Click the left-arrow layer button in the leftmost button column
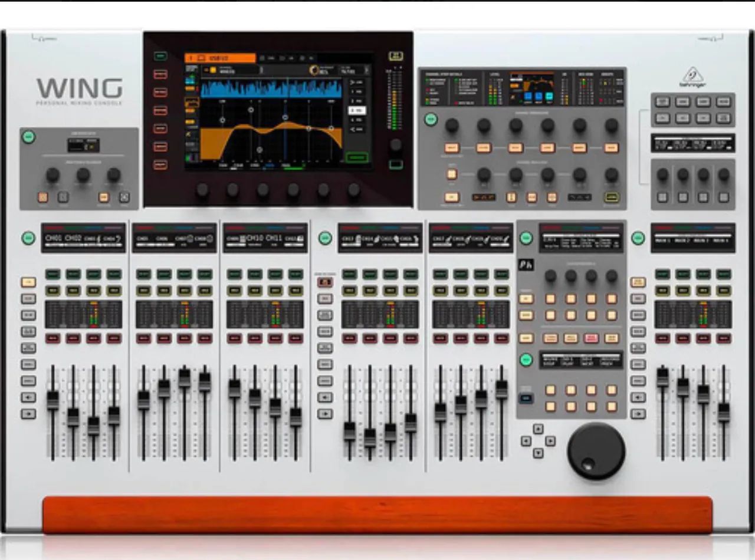The image size is (755, 560). 28,397
